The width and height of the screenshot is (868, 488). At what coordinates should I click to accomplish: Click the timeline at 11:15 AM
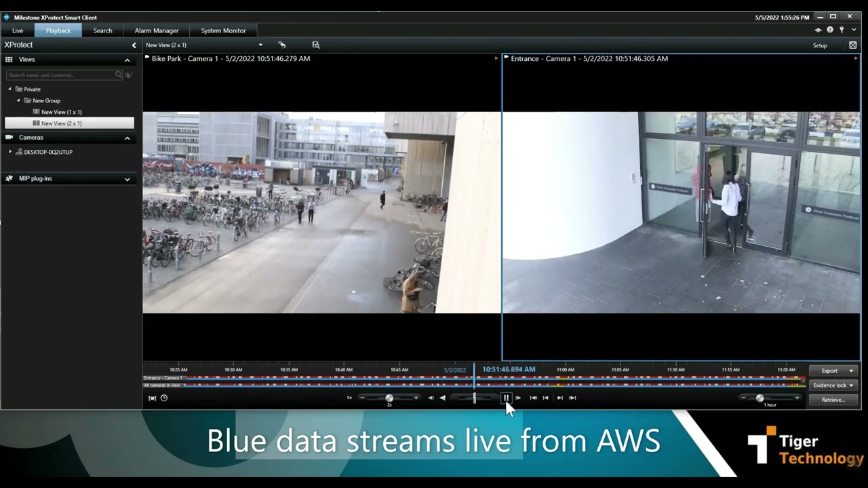tap(730, 370)
